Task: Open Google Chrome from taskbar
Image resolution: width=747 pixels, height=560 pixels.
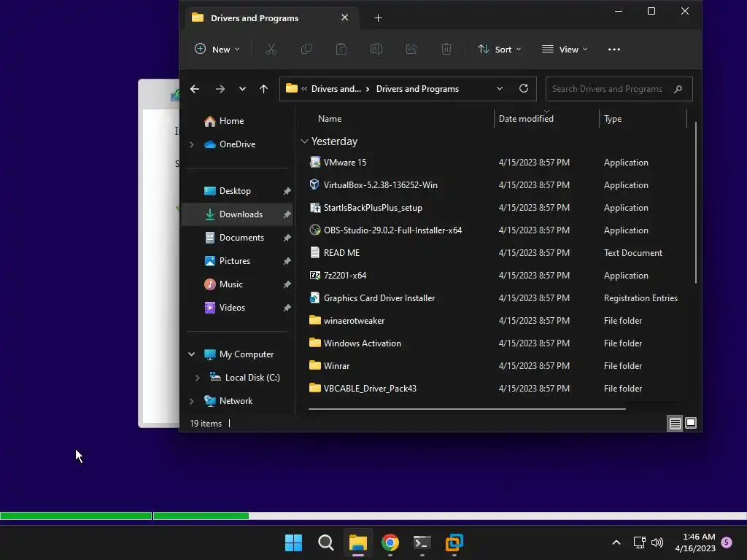Action: [390, 542]
